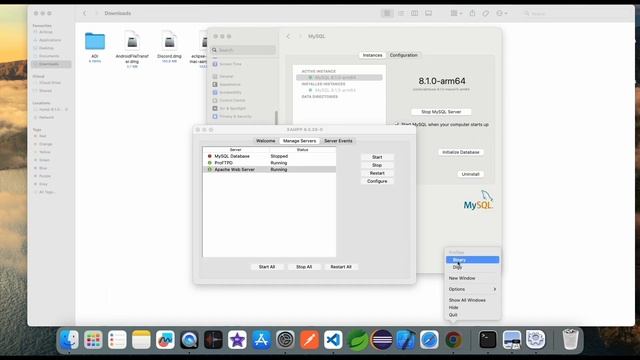640x360 pixels.
Task: Launch Postman from the Dock
Action: (309, 340)
